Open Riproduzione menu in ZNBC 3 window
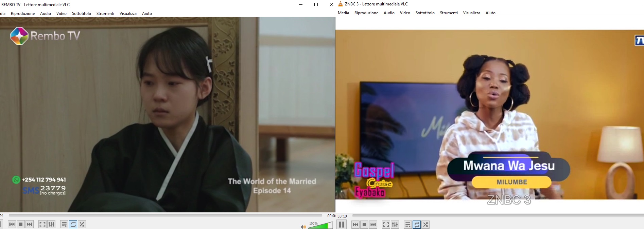Screen dimensions: 644x229 coord(366,13)
